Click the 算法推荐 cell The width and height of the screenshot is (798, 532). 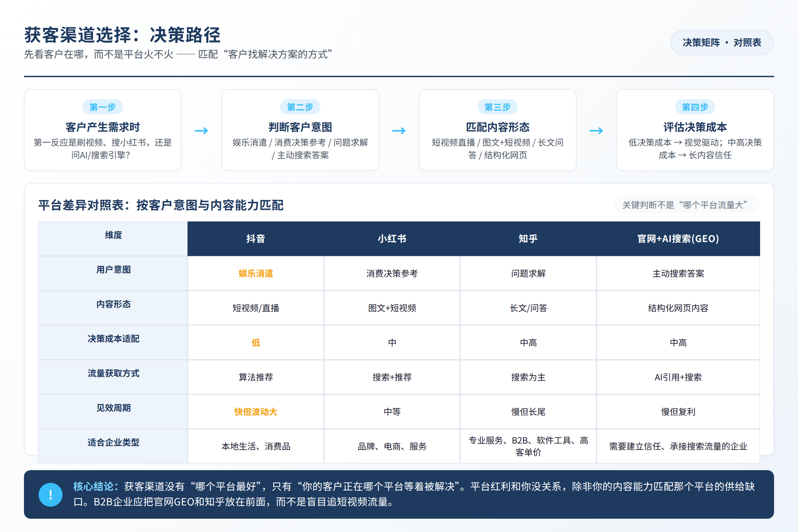point(255,377)
